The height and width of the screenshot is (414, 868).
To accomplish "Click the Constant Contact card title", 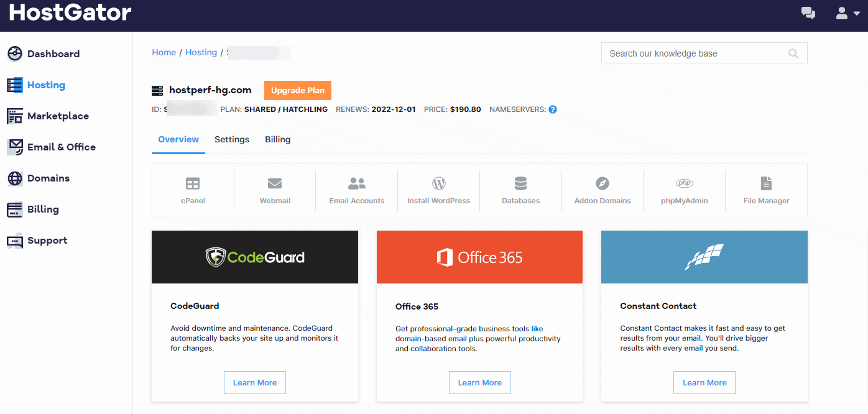I will [658, 306].
